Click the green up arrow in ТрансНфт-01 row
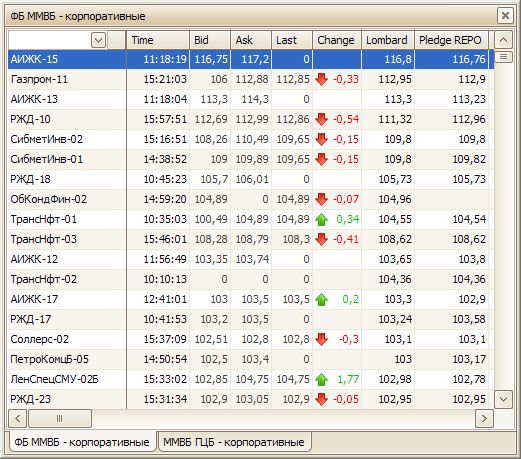Viewport: 521px width, 459px height. 321,219
